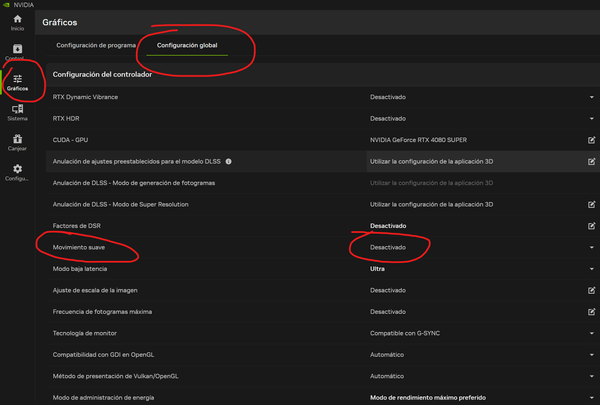Open the Sistema icon in sidebar
The width and height of the screenshot is (600, 405).
coord(17,111)
